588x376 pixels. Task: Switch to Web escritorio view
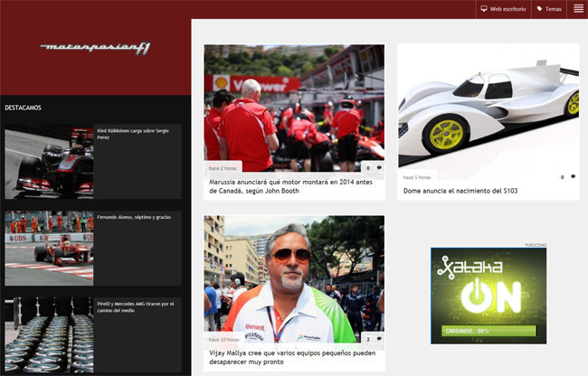click(x=507, y=8)
